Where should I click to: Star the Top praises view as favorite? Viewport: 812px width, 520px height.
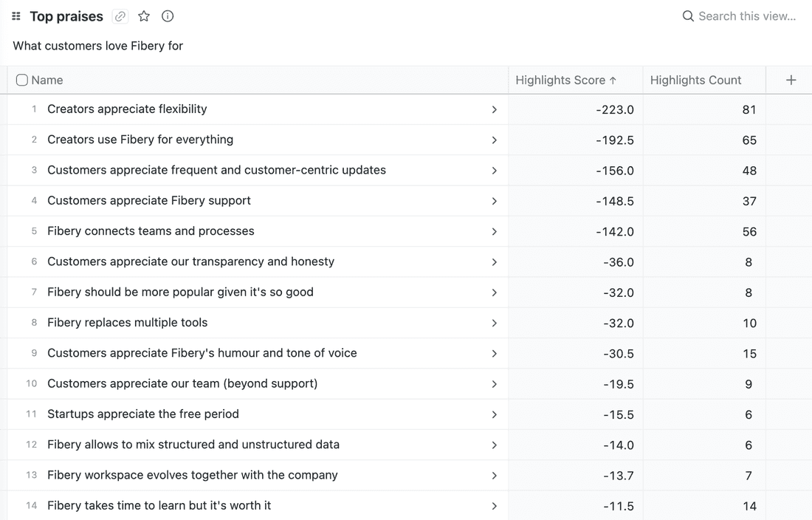click(144, 16)
